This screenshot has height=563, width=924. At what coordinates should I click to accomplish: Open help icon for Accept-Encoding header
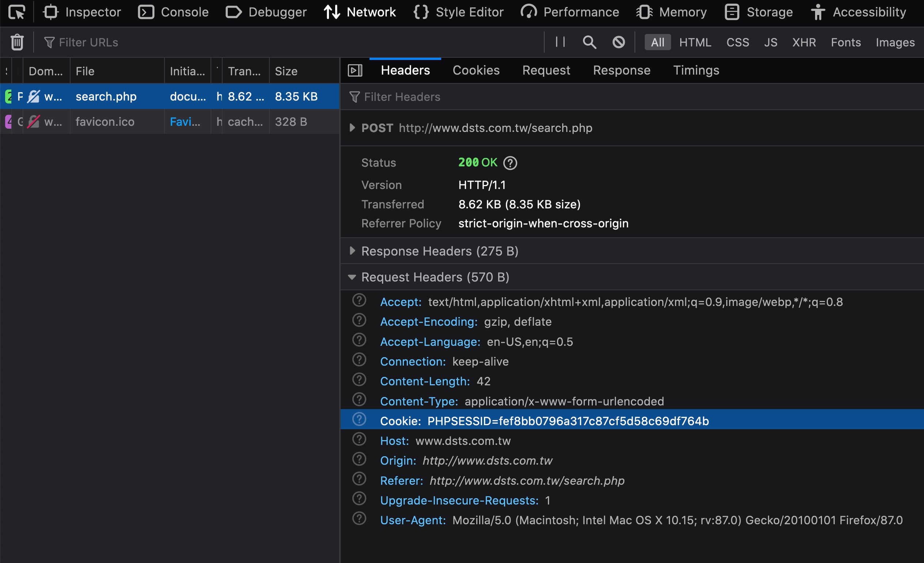(x=359, y=320)
